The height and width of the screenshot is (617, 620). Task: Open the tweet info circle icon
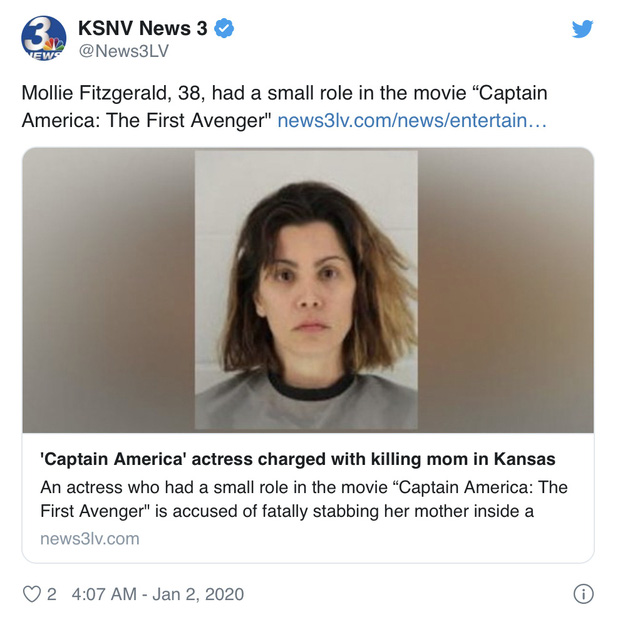click(583, 594)
